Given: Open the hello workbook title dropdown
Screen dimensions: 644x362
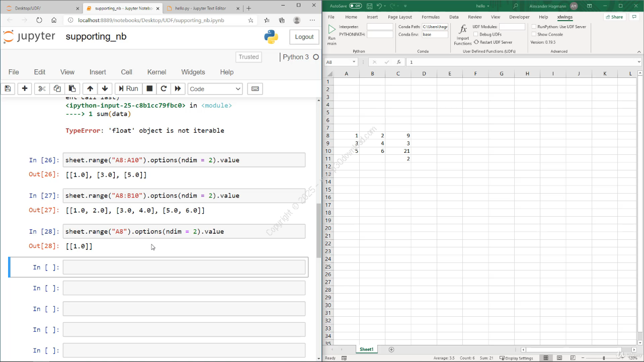Looking at the screenshot, I should [483, 6].
